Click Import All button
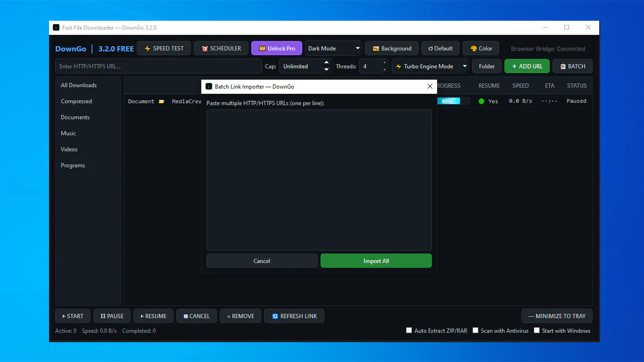The image size is (644, 362). tap(376, 261)
